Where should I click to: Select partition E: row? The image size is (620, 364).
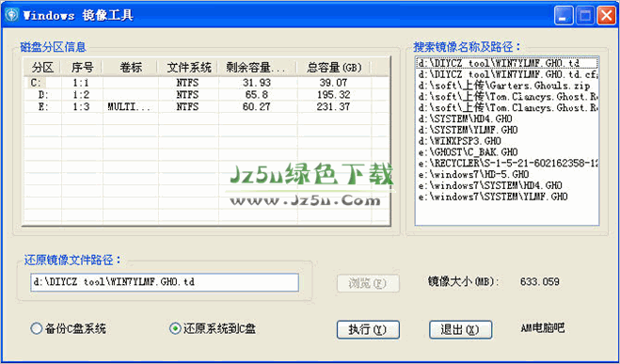[x=206, y=106]
